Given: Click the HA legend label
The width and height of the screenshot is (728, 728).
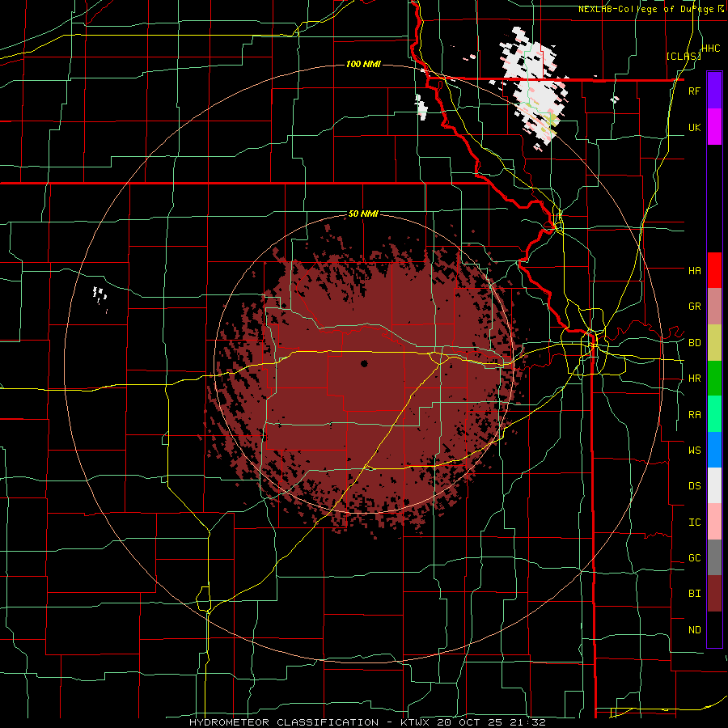Looking at the screenshot, I should pyautogui.click(x=694, y=271).
